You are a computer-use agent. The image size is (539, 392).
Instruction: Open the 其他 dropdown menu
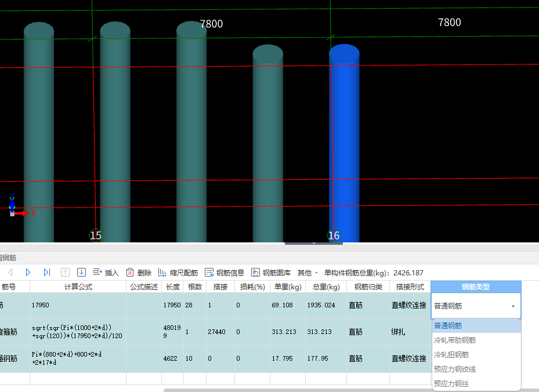pyautogui.click(x=308, y=273)
